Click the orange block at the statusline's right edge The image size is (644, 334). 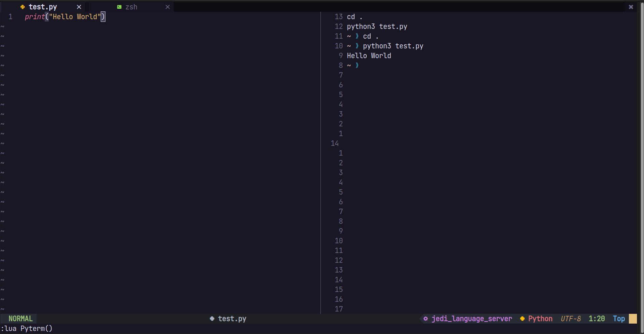pyautogui.click(x=633, y=319)
